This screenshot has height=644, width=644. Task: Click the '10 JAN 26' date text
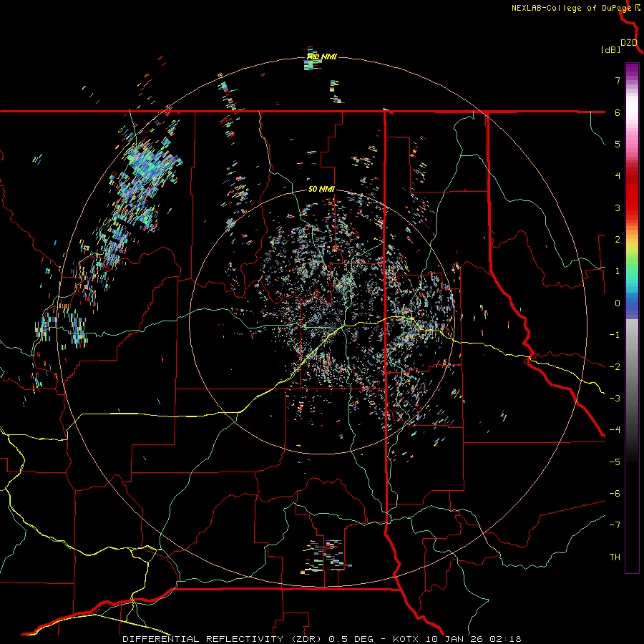(x=454, y=639)
